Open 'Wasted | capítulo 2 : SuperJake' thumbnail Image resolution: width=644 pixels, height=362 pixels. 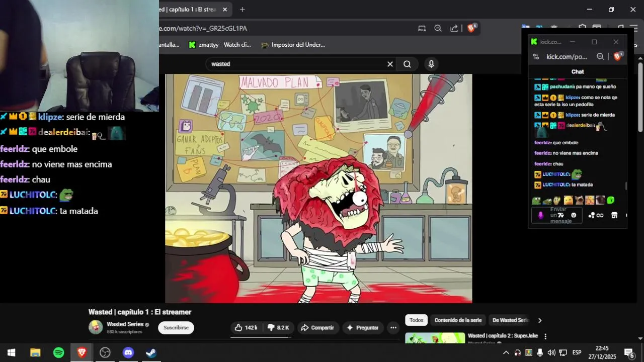pos(435,338)
